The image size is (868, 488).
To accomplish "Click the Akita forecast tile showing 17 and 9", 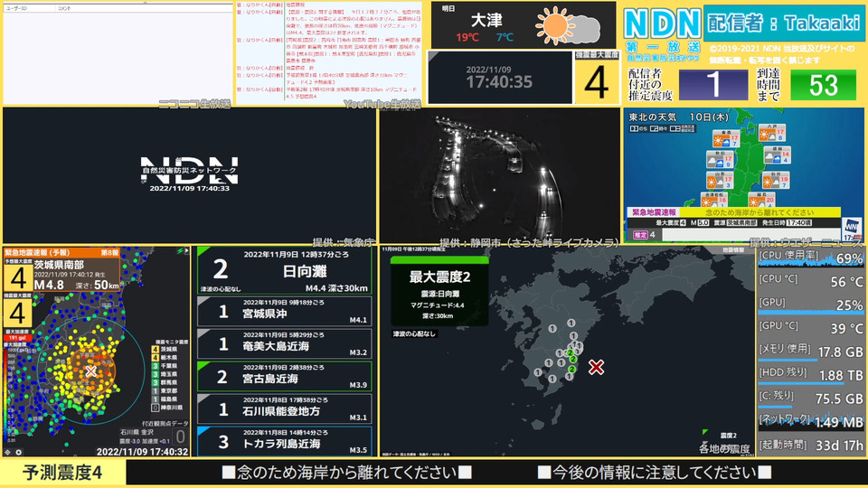I will tap(720, 159).
